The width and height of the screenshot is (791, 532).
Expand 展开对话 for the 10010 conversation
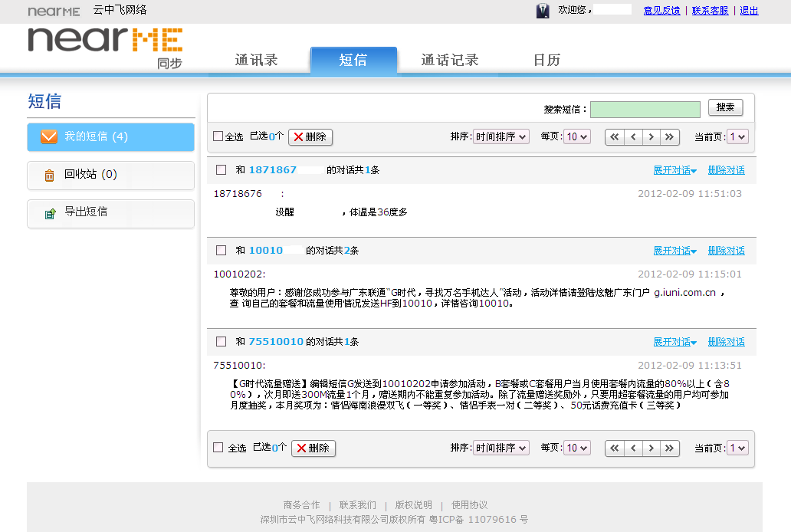point(675,251)
